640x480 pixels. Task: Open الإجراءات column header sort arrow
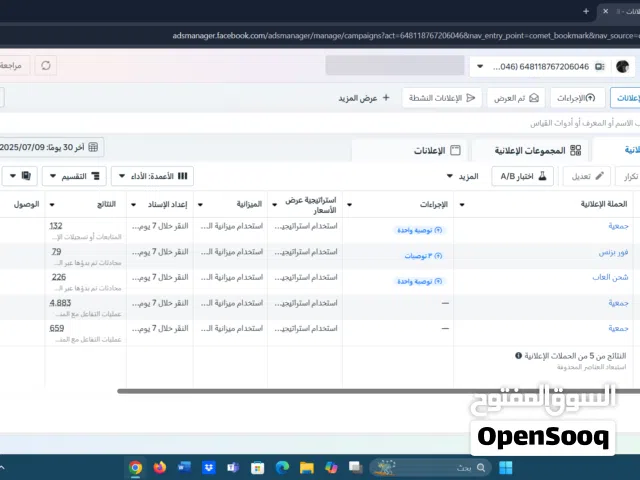click(349, 204)
